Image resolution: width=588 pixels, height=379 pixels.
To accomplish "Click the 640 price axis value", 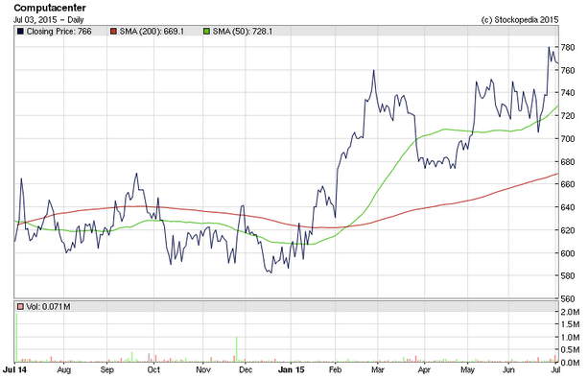I will (x=568, y=207).
